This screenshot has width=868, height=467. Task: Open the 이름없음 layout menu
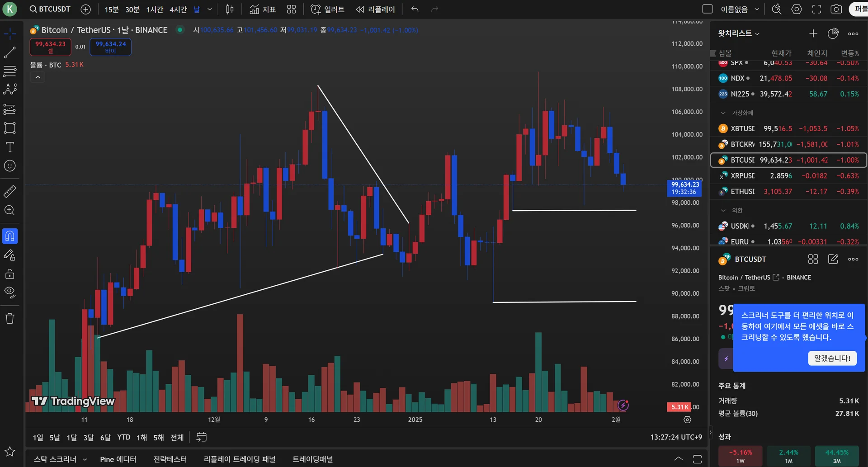[x=740, y=9]
